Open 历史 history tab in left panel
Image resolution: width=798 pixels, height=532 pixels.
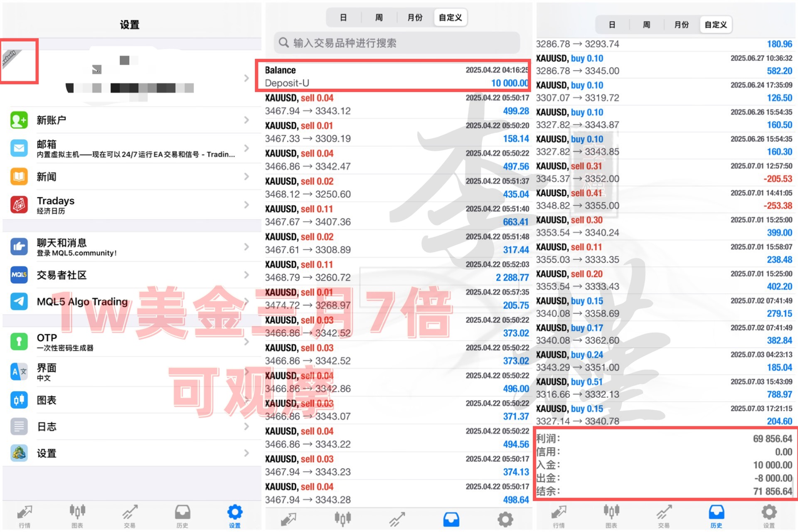click(x=182, y=516)
